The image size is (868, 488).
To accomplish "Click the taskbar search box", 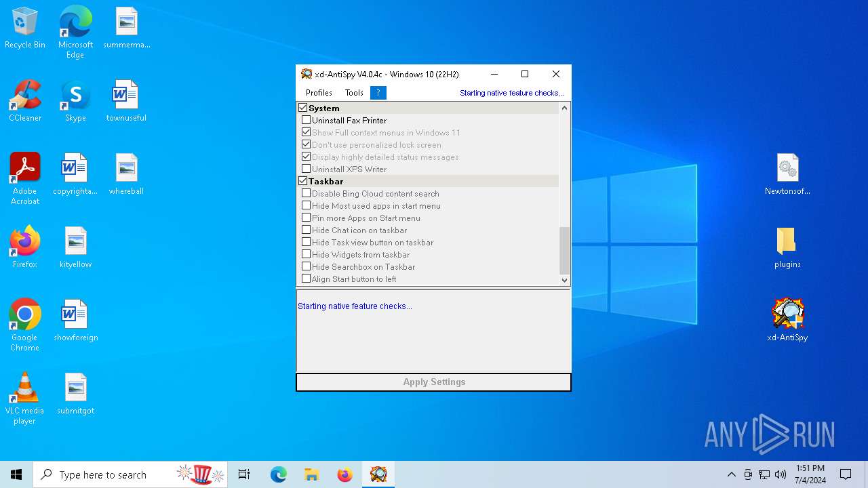I will [x=130, y=474].
